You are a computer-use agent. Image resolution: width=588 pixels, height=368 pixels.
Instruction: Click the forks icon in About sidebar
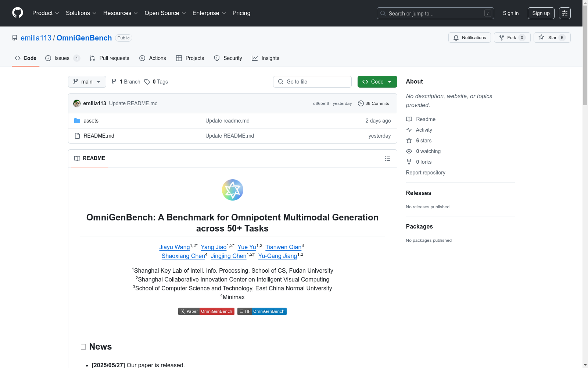[x=409, y=162]
